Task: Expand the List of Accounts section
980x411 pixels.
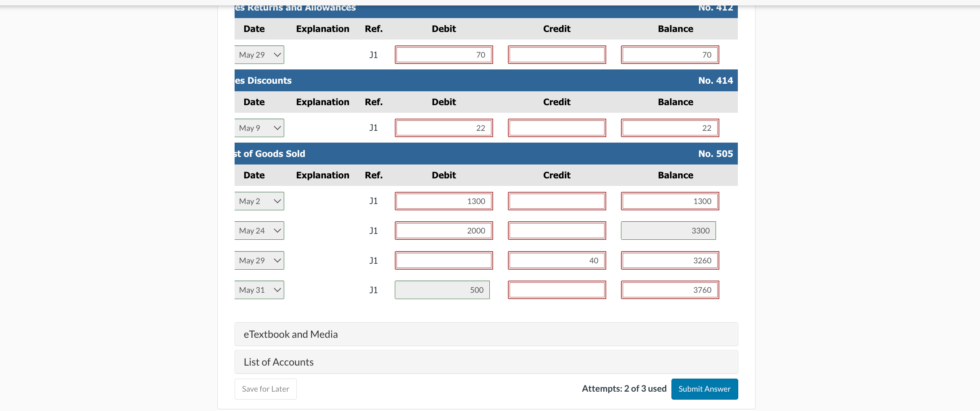Action: 486,362
